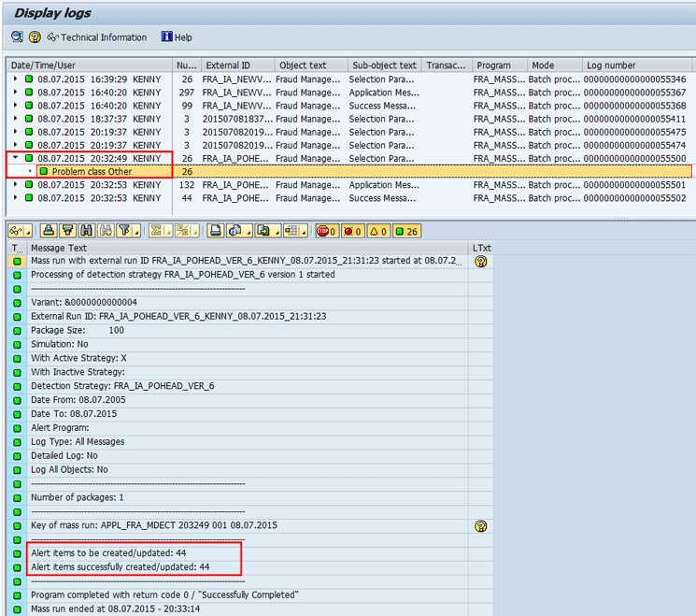Click the green status icon of the Problem class Other node
This screenshot has height=616, width=696.
pyautogui.click(x=44, y=171)
